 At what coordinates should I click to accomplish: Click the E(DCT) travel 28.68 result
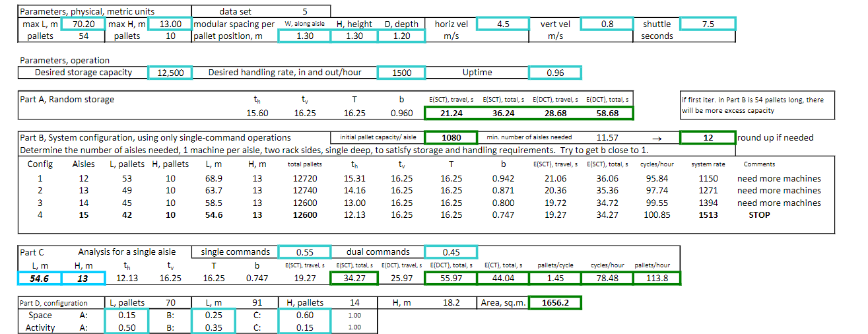(x=555, y=113)
